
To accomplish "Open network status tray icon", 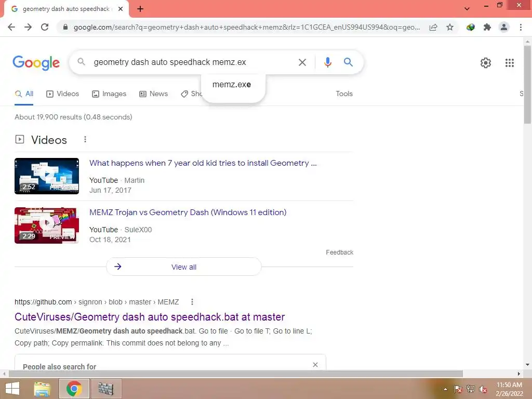I will [x=471, y=389].
